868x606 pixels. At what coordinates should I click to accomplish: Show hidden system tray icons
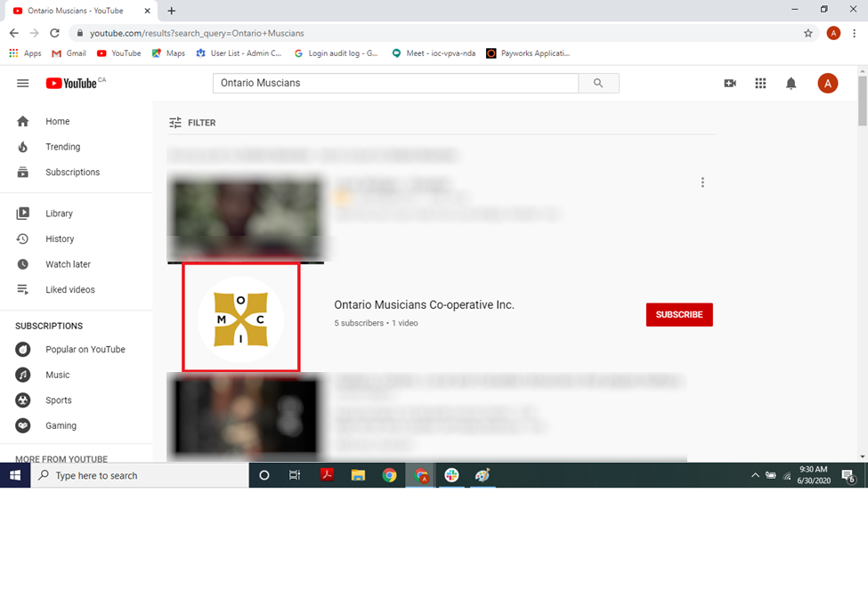(x=755, y=475)
